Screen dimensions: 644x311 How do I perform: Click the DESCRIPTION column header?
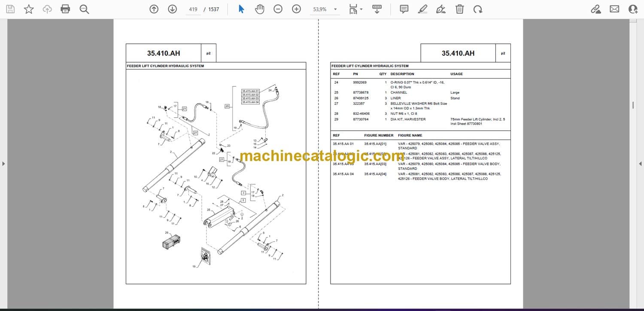402,74
